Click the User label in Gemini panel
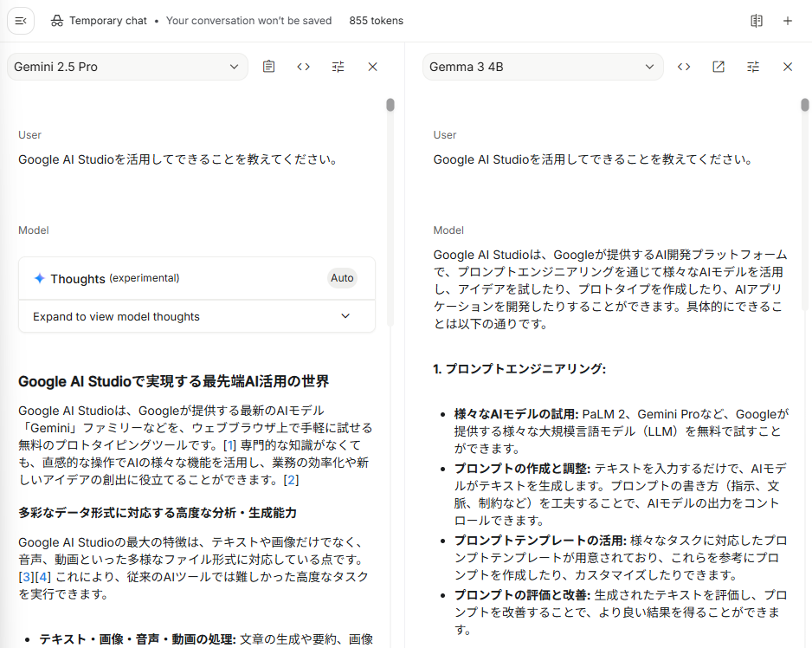The width and height of the screenshot is (812, 648). click(x=29, y=135)
